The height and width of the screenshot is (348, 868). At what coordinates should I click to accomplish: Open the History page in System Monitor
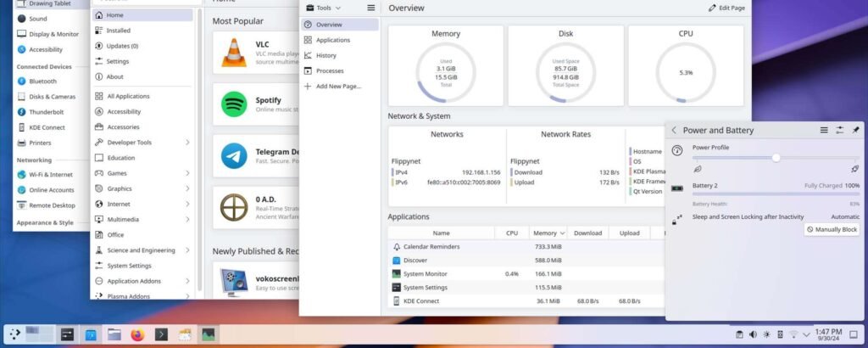pyautogui.click(x=326, y=55)
